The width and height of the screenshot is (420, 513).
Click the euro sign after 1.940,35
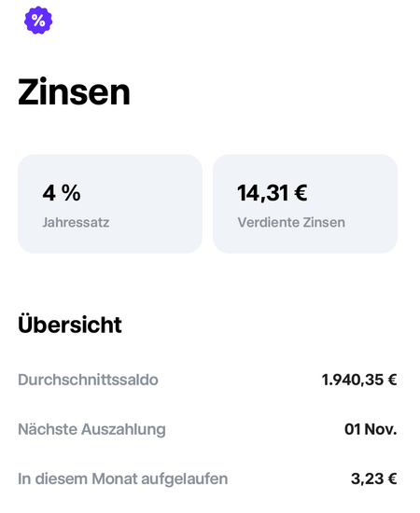[x=393, y=380]
